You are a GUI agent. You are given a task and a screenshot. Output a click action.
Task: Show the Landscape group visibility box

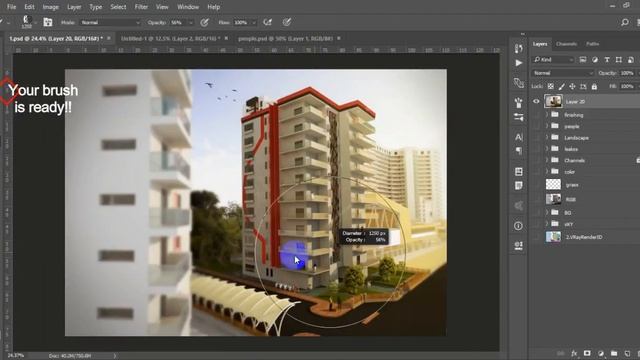coord(536,138)
